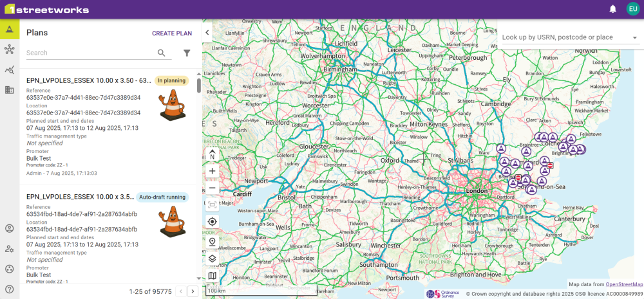Viewport: 644px width, 299px height.
Task: Reset map orientation to north
Action: (x=213, y=154)
